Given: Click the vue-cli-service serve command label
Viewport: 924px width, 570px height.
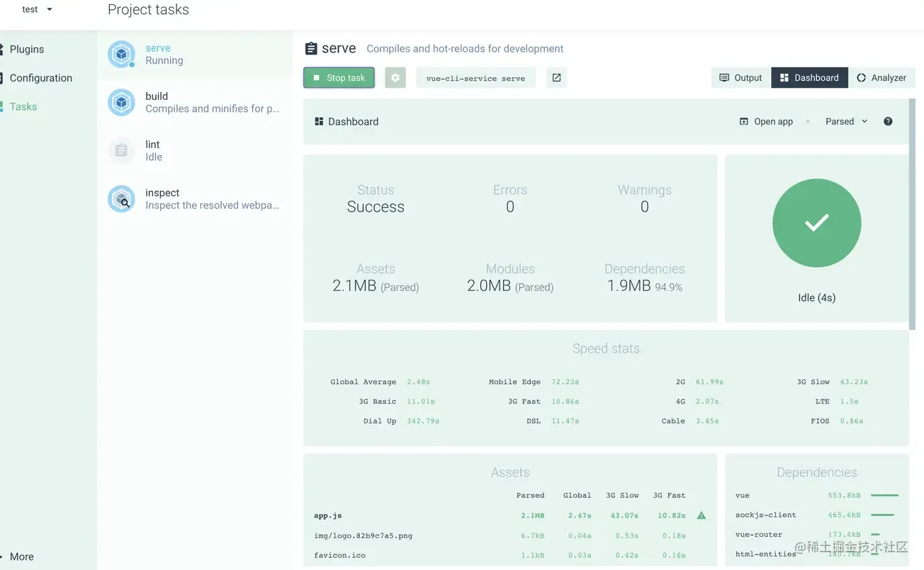Looking at the screenshot, I should click(x=475, y=78).
